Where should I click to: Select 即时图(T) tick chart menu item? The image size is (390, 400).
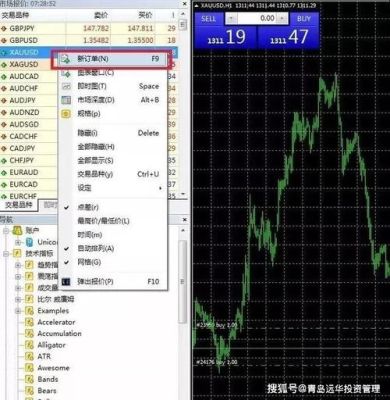click(113, 86)
